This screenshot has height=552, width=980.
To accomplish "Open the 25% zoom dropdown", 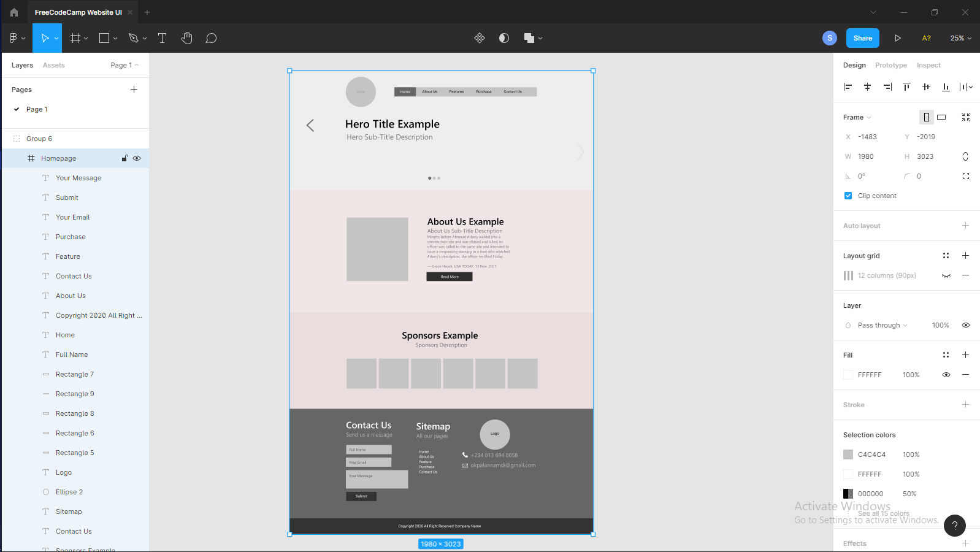I will coord(960,38).
